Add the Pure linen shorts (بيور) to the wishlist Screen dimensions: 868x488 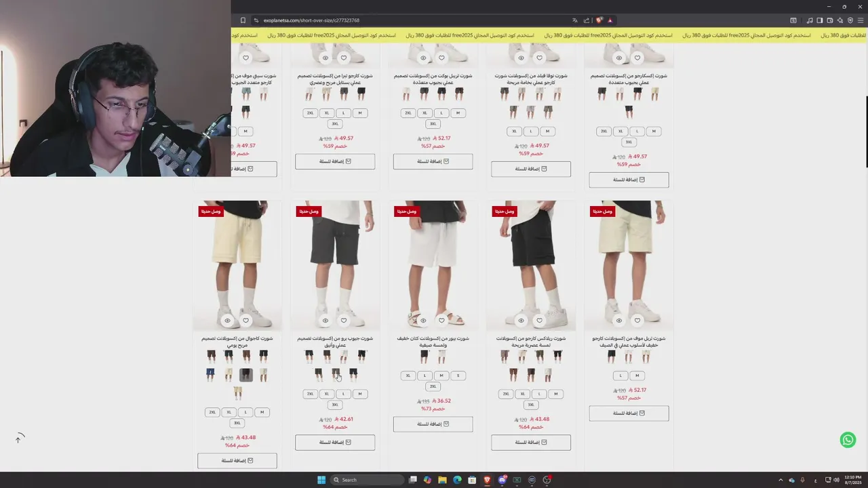coord(441,321)
